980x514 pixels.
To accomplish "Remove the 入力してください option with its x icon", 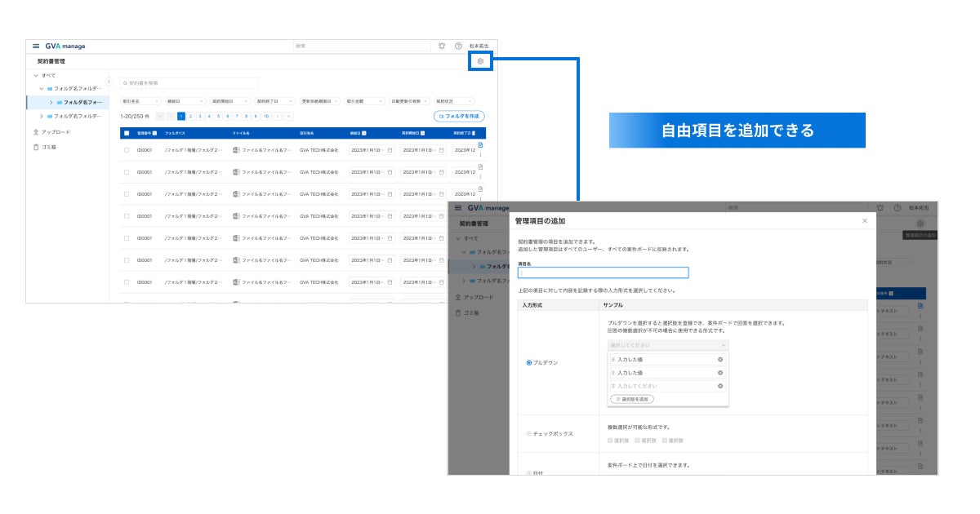I will point(720,385).
